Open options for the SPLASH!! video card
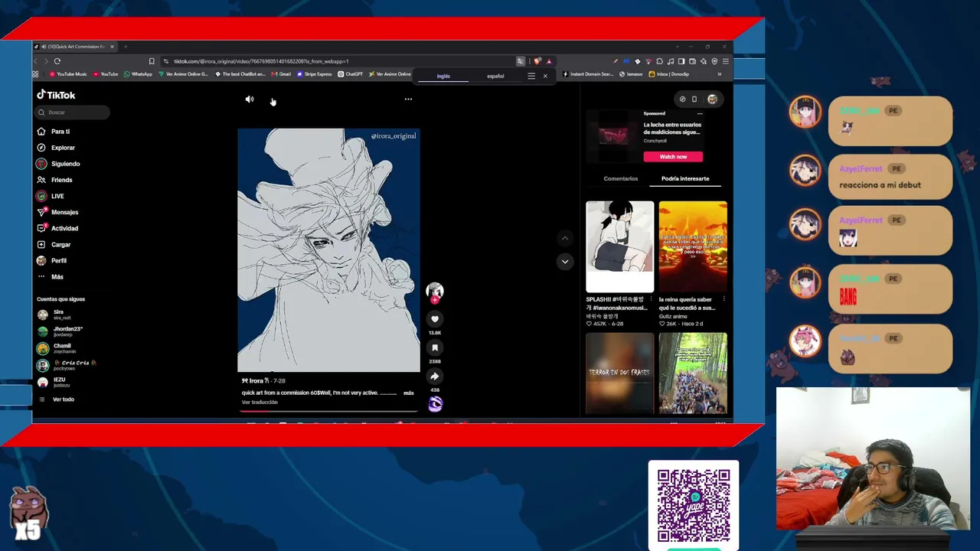 (x=652, y=299)
